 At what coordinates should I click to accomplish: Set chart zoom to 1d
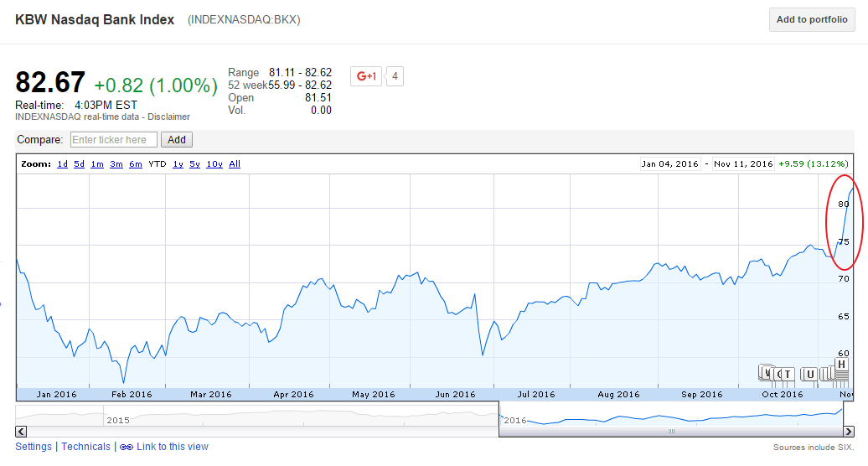pyautogui.click(x=63, y=163)
